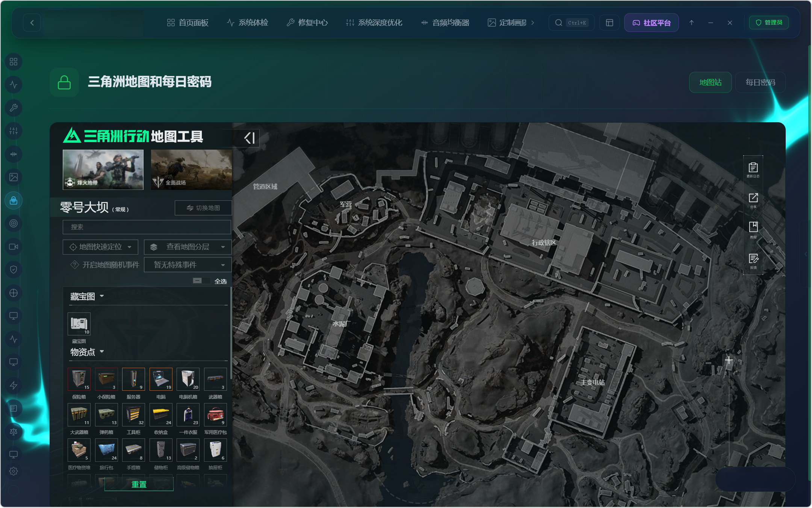Toggle the 旅行包 travel bag markers

[106, 450]
